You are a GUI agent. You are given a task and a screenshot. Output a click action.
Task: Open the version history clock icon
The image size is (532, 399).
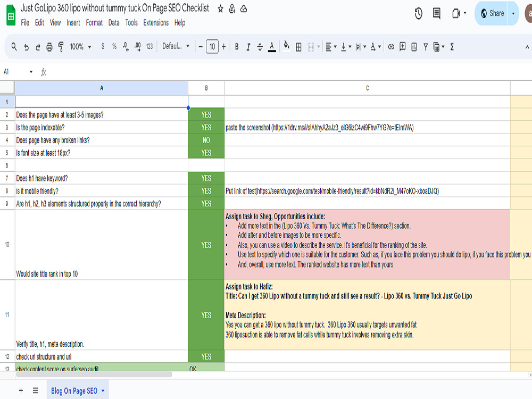pos(418,14)
